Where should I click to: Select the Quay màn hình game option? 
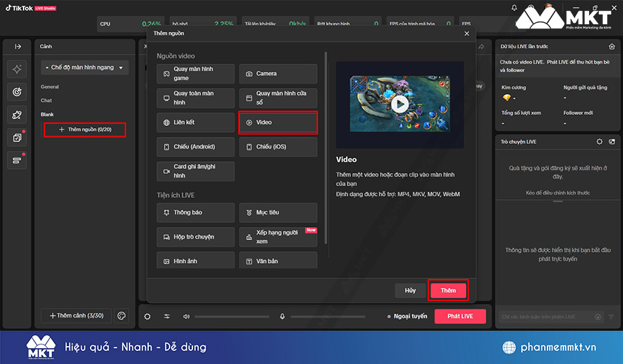[x=195, y=74]
